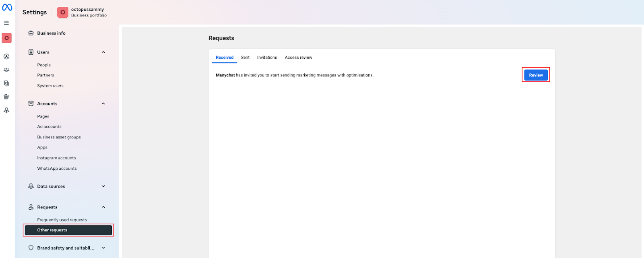Image resolution: width=644 pixels, height=258 pixels.
Task: Click the octopussammy business portfolio name
Action: click(87, 10)
